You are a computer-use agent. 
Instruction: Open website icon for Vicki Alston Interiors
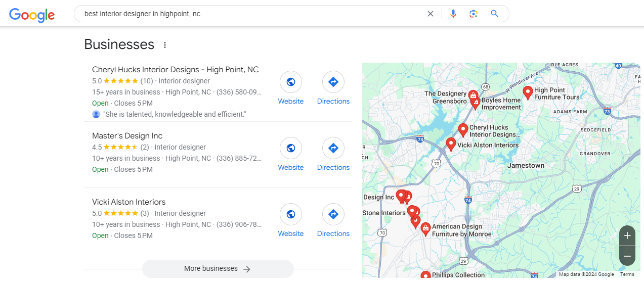click(291, 214)
